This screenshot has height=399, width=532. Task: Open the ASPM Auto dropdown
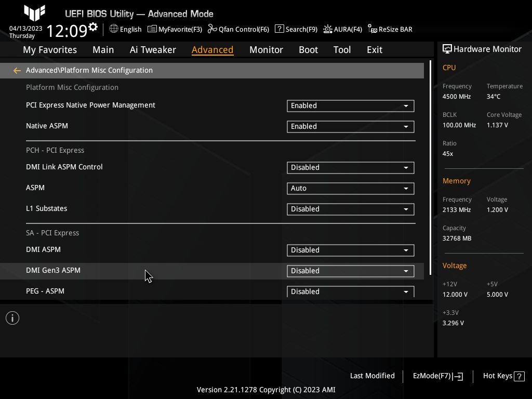[351, 188]
